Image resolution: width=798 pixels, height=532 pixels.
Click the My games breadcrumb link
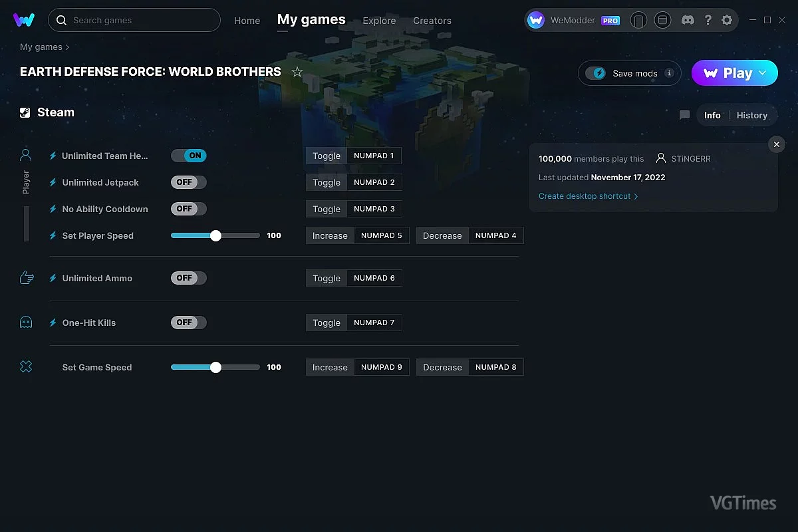pyautogui.click(x=41, y=47)
